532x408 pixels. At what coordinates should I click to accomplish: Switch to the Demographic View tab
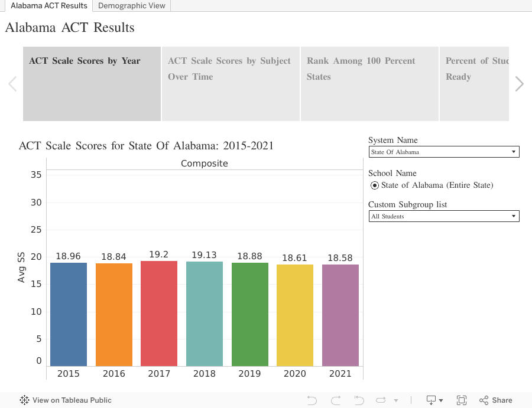[131, 6]
